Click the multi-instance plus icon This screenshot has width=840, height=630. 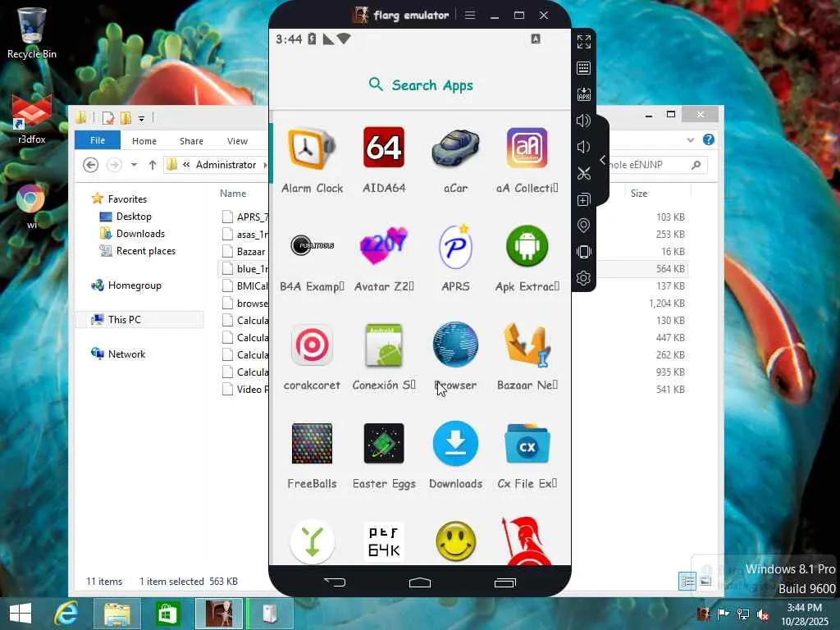[x=583, y=200]
